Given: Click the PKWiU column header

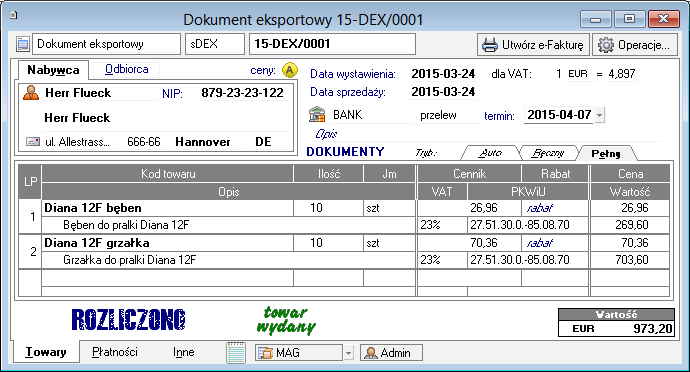Looking at the screenshot, I should pyautogui.click(x=528, y=192).
